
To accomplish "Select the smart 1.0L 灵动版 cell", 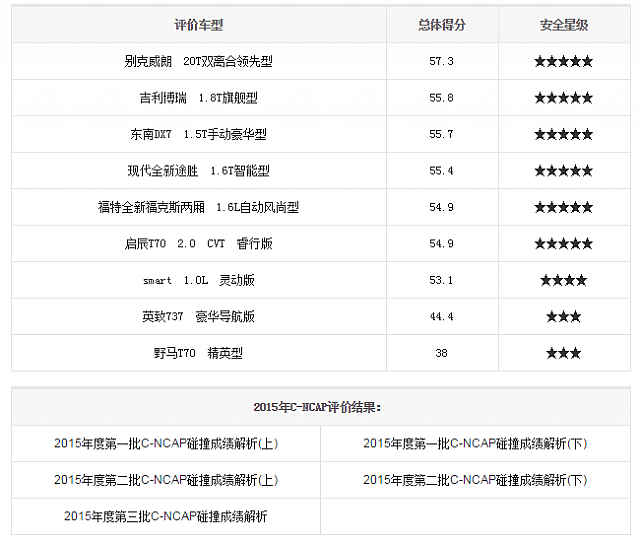I will click(199, 280).
